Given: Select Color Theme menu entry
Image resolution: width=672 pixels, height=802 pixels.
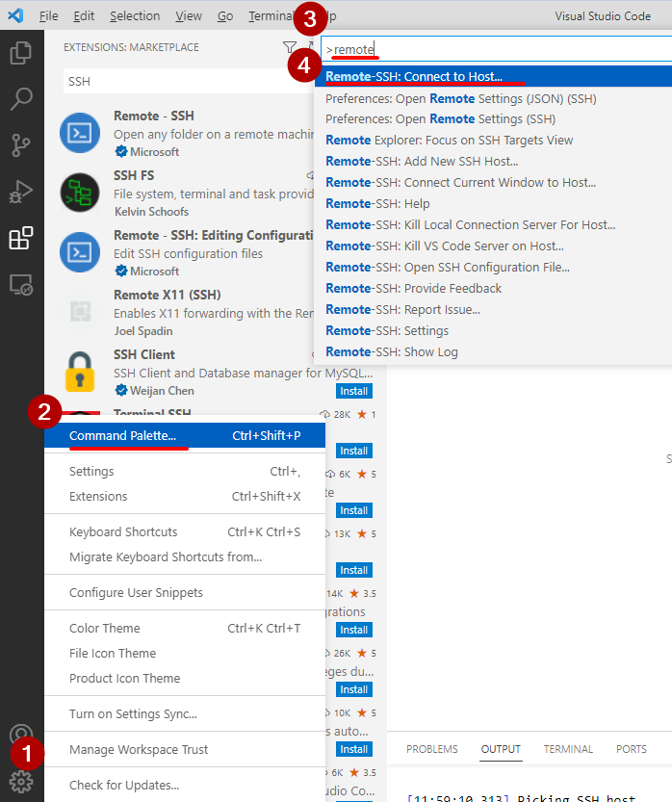Looking at the screenshot, I should tap(185, 628).
